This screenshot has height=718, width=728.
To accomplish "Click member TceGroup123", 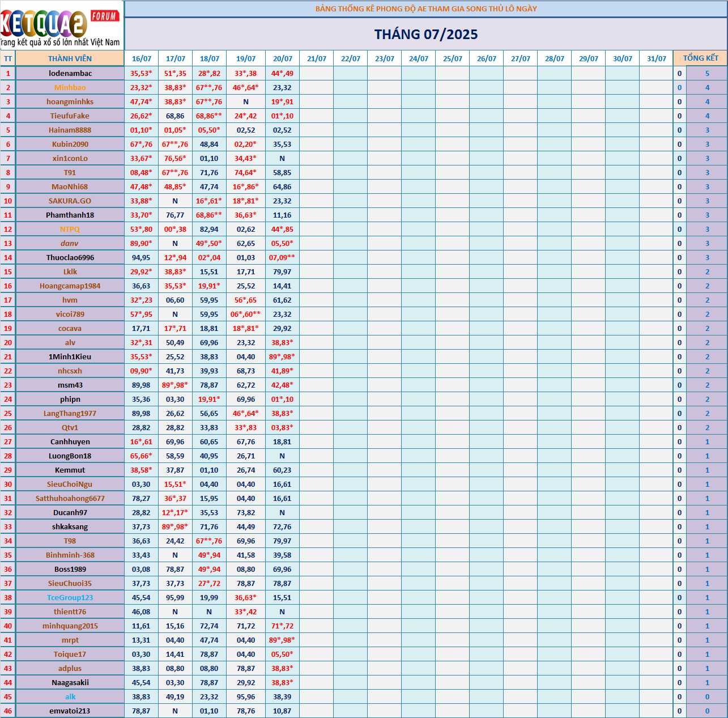I will tap(70, 597).
